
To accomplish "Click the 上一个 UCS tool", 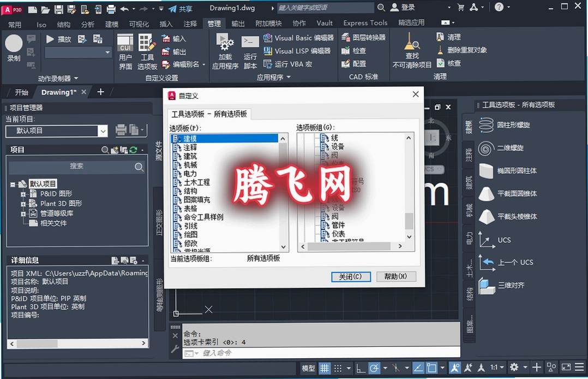I will (506, 262).
